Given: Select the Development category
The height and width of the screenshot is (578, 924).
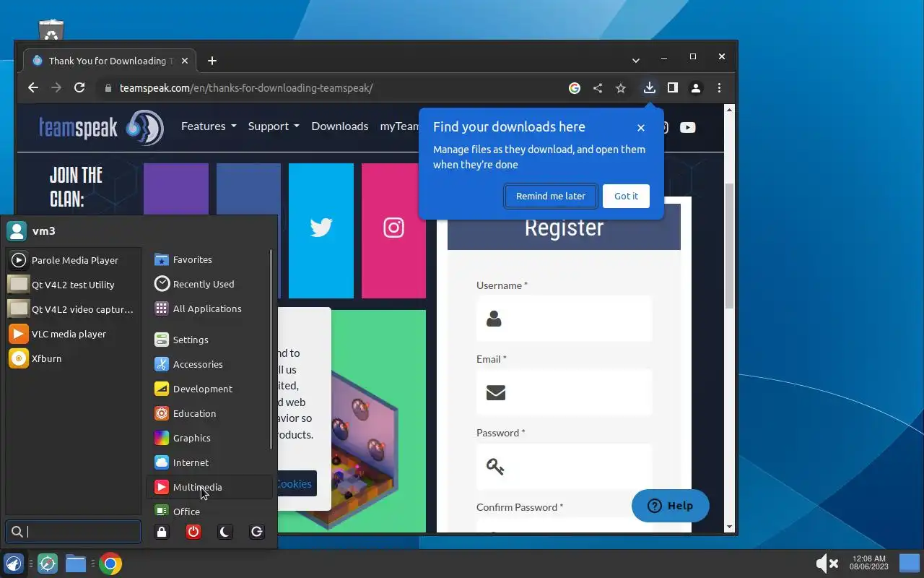Looking at the screenshot, I should pyautogui.click(x=209, y=389).
